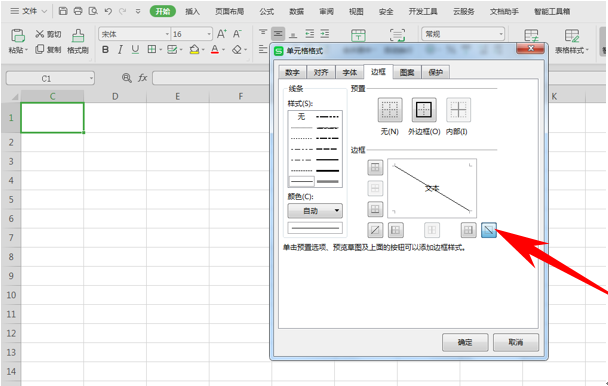Select column D header
The height and width of the screenshot is (386, 608).
[x=115, y=96]
